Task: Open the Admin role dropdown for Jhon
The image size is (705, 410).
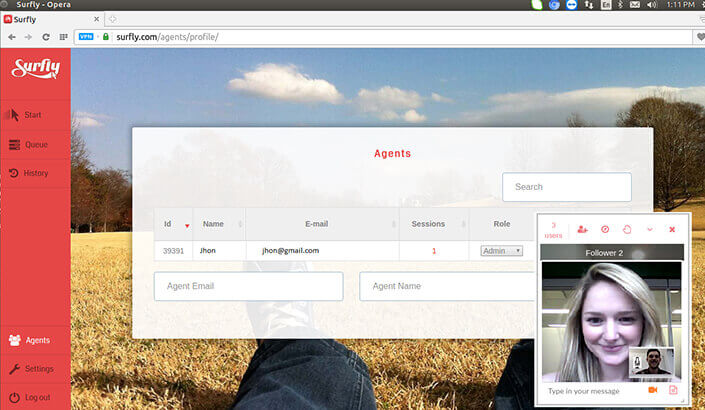Action: click(x=501, y=251)
